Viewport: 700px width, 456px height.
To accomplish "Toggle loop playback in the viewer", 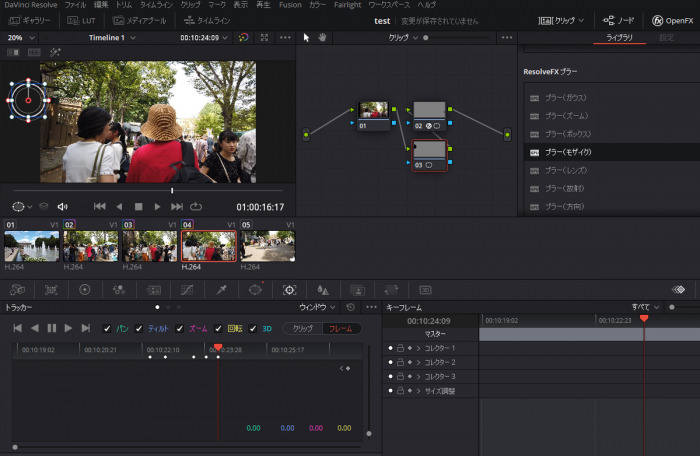I will click(196, 206).
